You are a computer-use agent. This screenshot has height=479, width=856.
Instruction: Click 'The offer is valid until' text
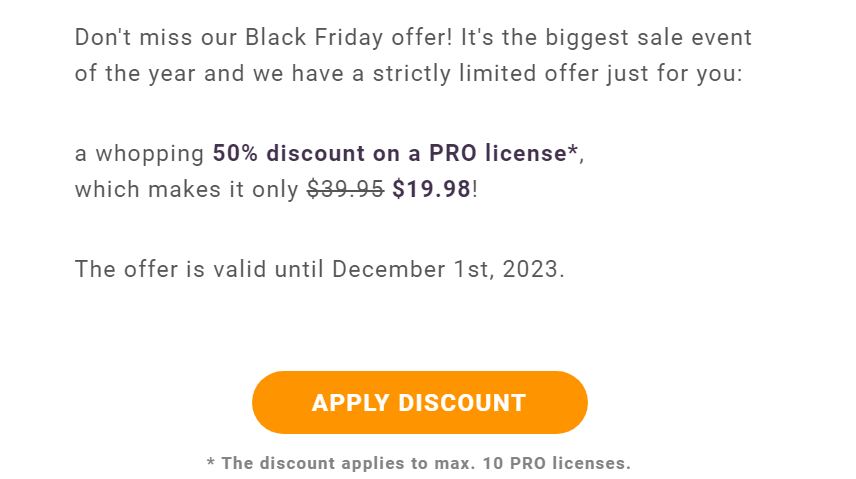[x=200, y=269]
